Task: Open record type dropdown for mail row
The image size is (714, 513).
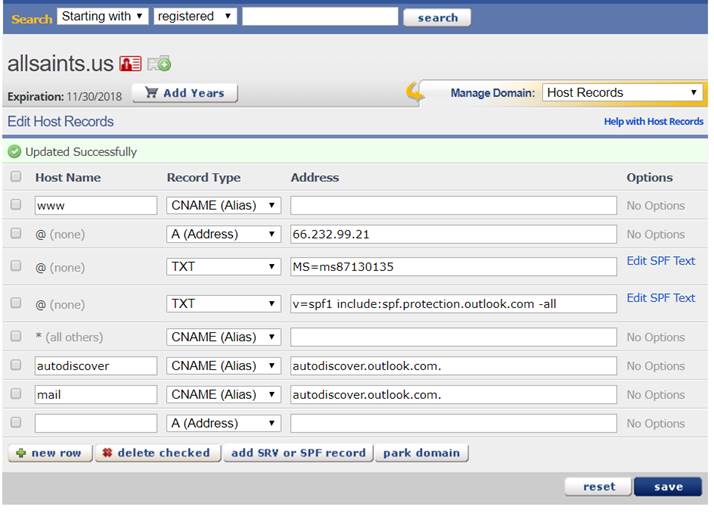Action: [x=223, y=395]
